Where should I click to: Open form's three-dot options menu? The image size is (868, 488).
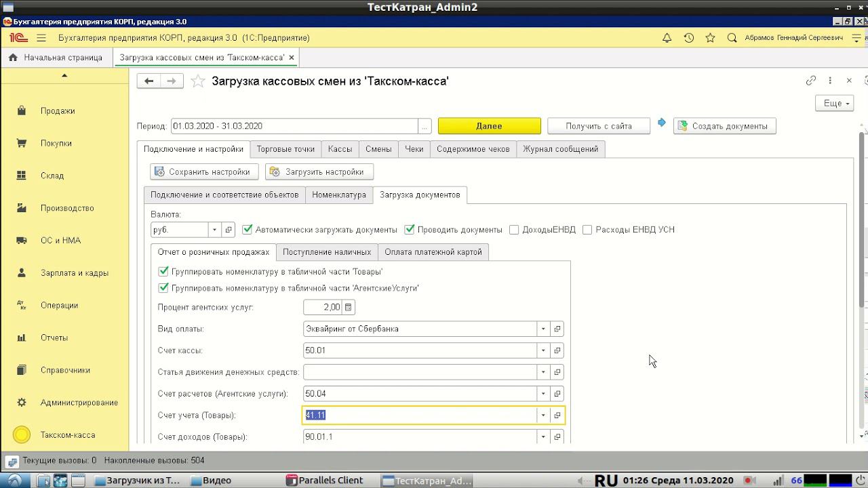coord(830,80)
